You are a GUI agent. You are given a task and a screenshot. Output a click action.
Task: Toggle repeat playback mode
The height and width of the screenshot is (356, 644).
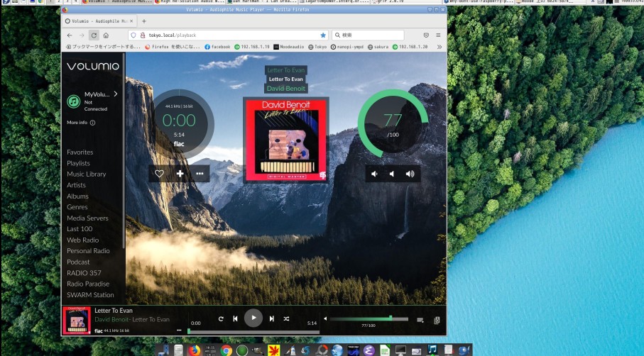221,319
